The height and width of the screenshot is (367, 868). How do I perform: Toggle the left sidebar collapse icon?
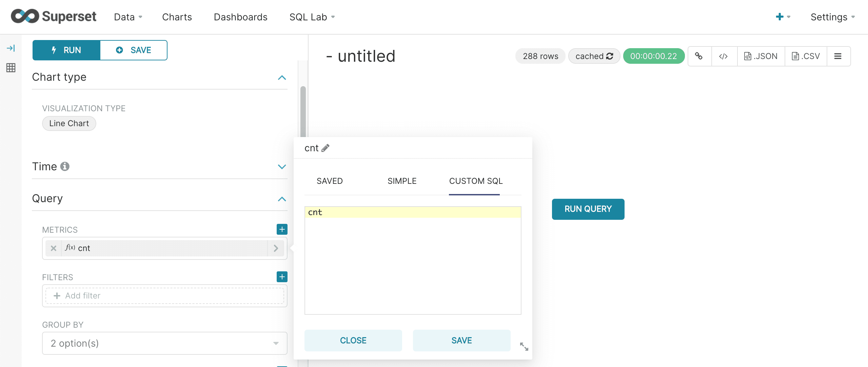pos(11,49)
